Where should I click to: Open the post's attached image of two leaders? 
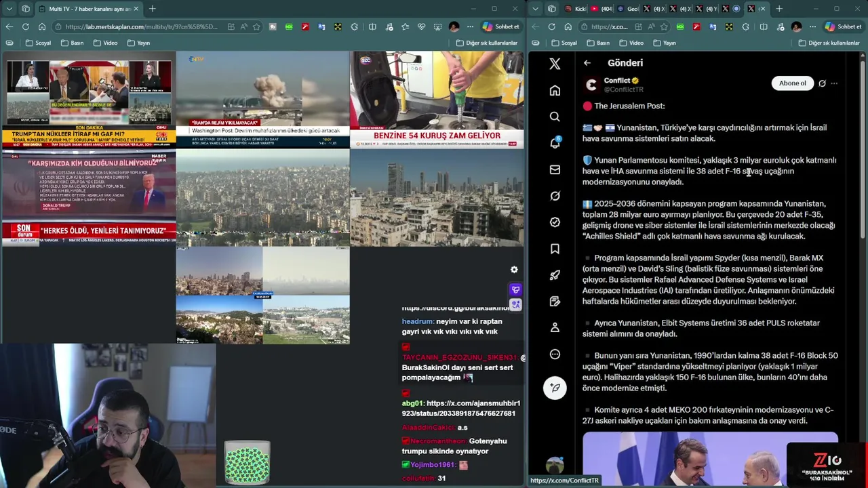[710, 459]
